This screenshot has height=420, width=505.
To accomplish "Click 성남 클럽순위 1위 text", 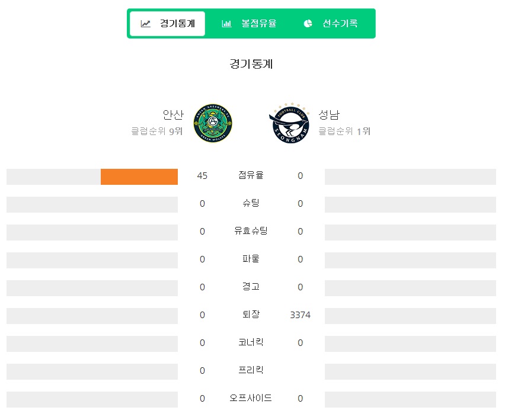I will 344,131.
